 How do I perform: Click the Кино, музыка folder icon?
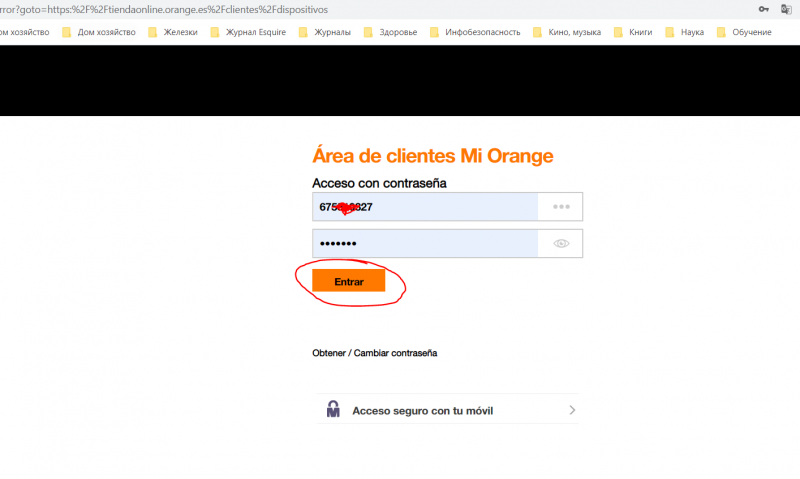tap(540, 32)
